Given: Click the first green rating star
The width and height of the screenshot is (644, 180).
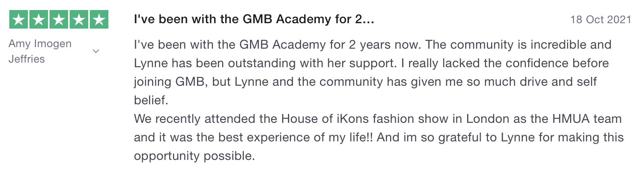Looking at the screenshot, I should (x=19, y=19).
